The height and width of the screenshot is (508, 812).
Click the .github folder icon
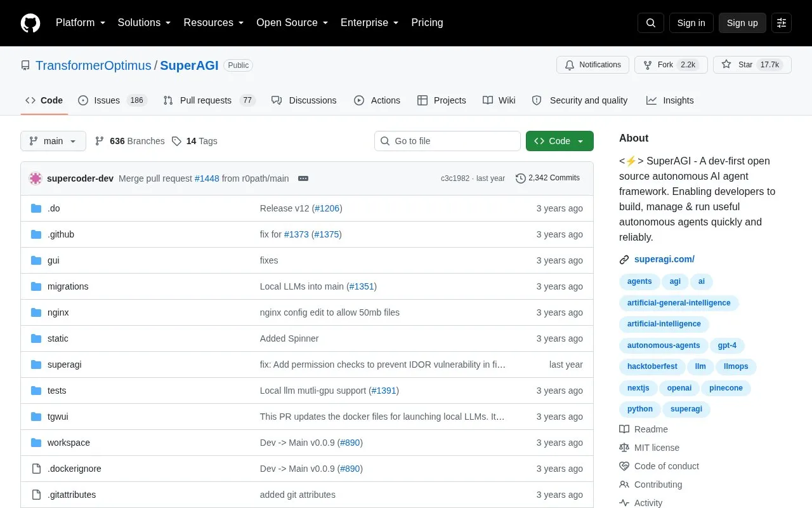click(x=36, y=234)
